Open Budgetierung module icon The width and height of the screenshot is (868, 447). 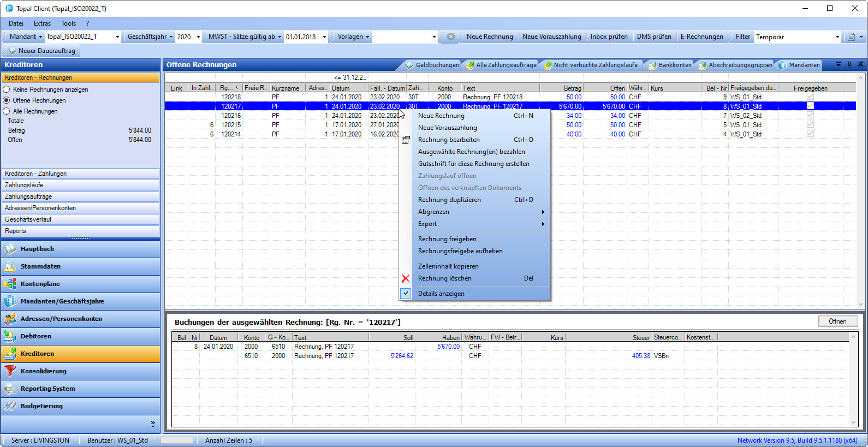click(10, 406)
